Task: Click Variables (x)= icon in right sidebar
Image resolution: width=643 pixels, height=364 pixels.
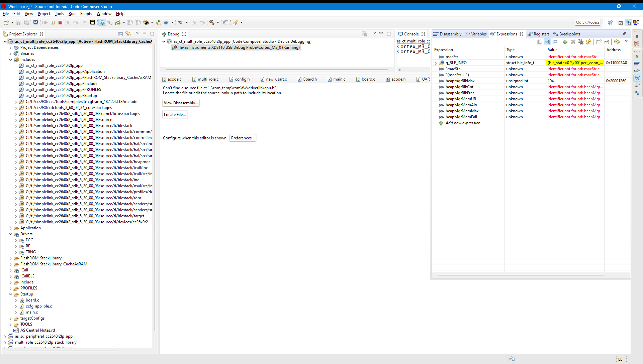Action: pyautogui.click(x=637, y=71)
